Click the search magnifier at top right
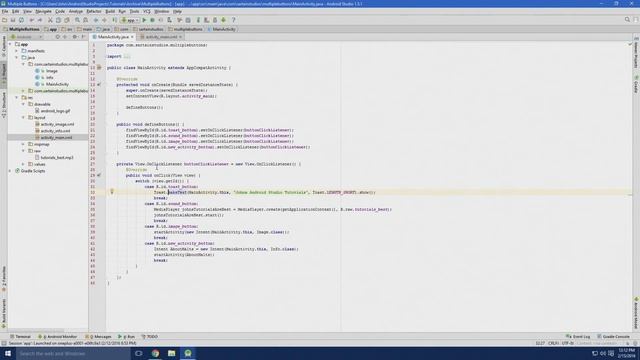Viewport: 640px width, 360px height. click(627, 20)
